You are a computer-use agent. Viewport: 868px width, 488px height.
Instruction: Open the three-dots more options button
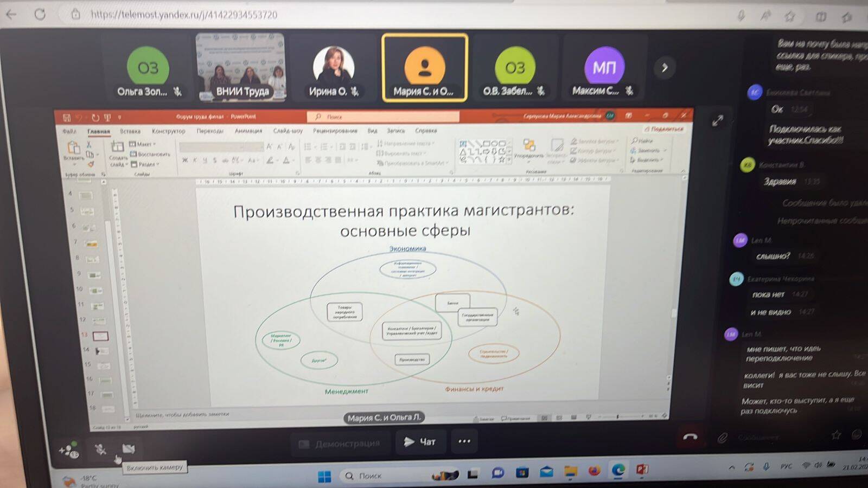pyautogui.click(x=464, y=441)
